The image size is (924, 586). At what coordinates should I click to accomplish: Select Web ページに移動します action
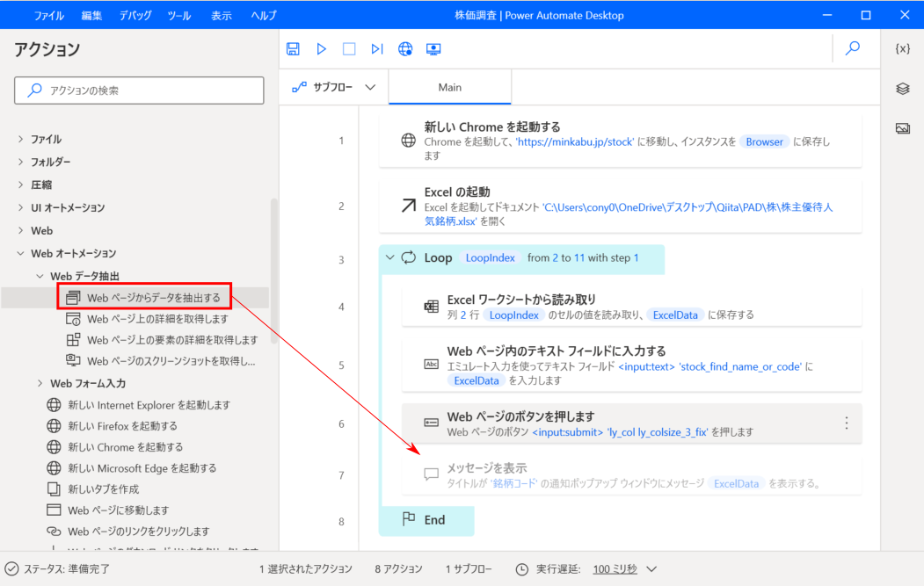[108, 510]
